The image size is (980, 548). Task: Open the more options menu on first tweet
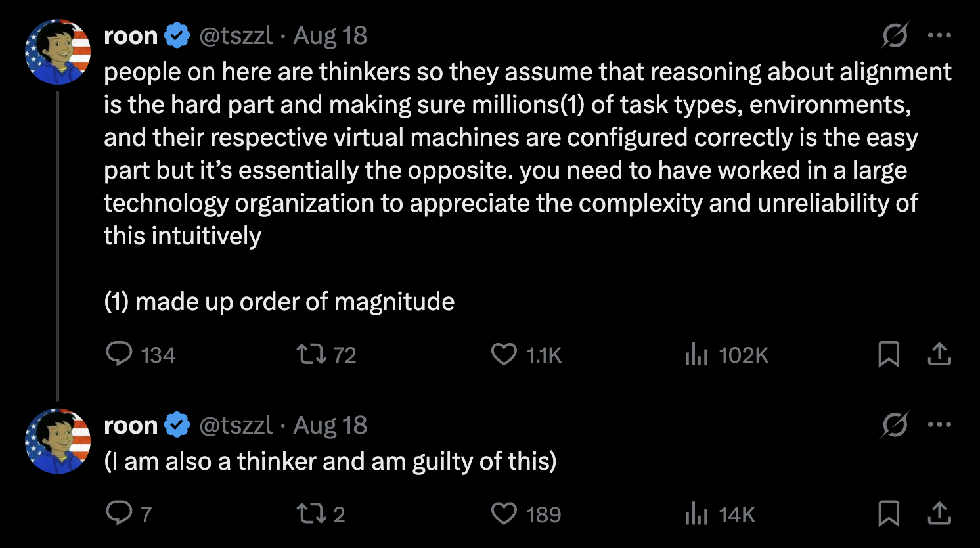click(x=939, y=35)
